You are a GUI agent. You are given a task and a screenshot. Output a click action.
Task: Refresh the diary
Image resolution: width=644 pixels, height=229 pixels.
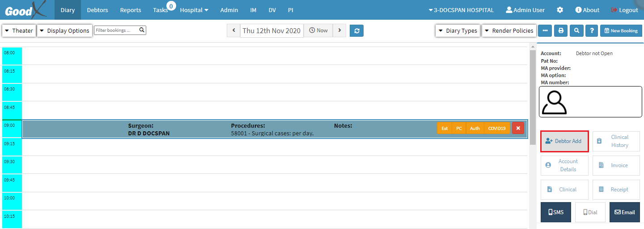356,30
